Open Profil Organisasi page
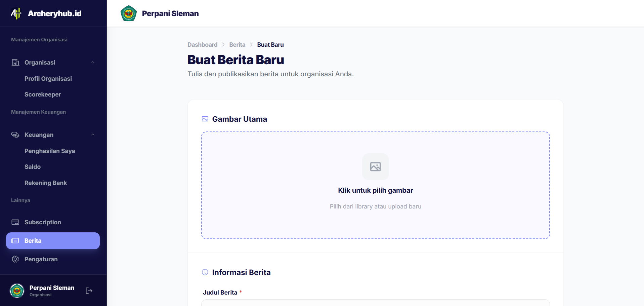The height and width of the screenshot is (306, 644). 48,79
